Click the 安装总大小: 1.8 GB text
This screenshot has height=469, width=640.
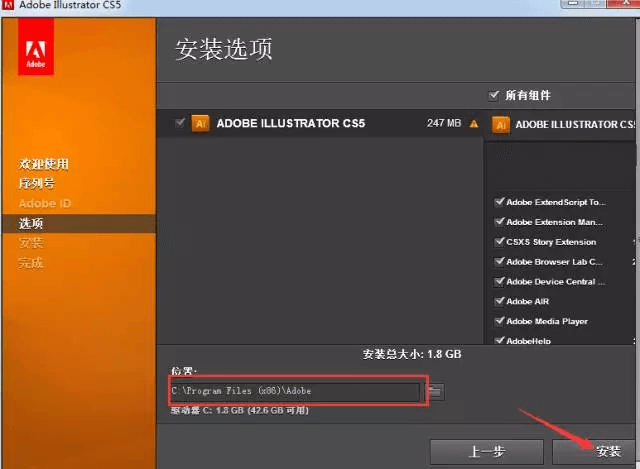[x=412, y=354]
